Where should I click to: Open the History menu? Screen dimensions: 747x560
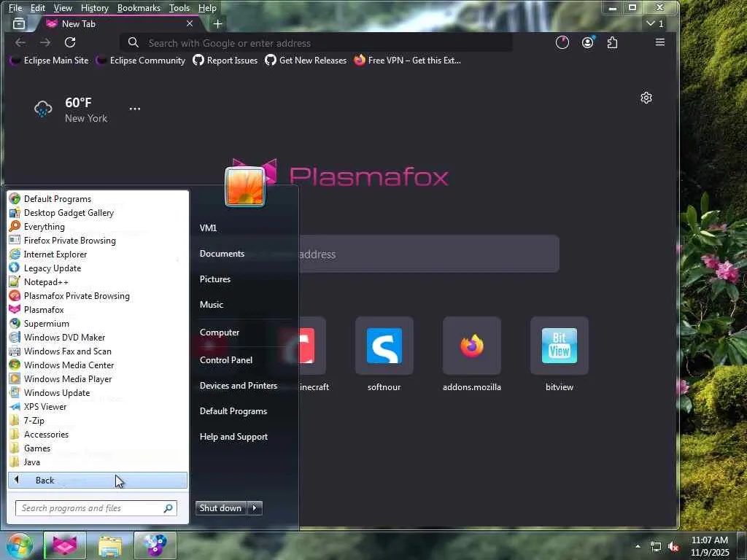pyautogui.click(x=94, y=7)
